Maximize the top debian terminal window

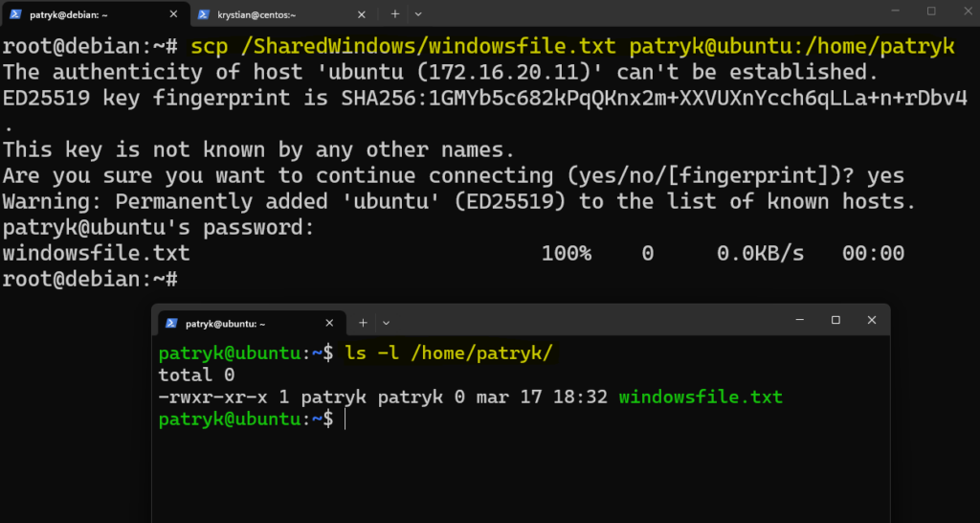click(931, 11)
